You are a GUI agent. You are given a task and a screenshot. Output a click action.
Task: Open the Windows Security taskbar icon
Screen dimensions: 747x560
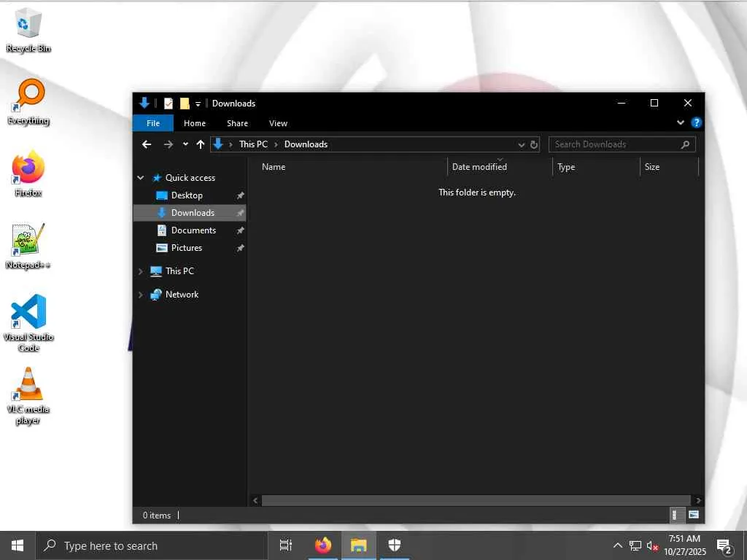point(394,545)
